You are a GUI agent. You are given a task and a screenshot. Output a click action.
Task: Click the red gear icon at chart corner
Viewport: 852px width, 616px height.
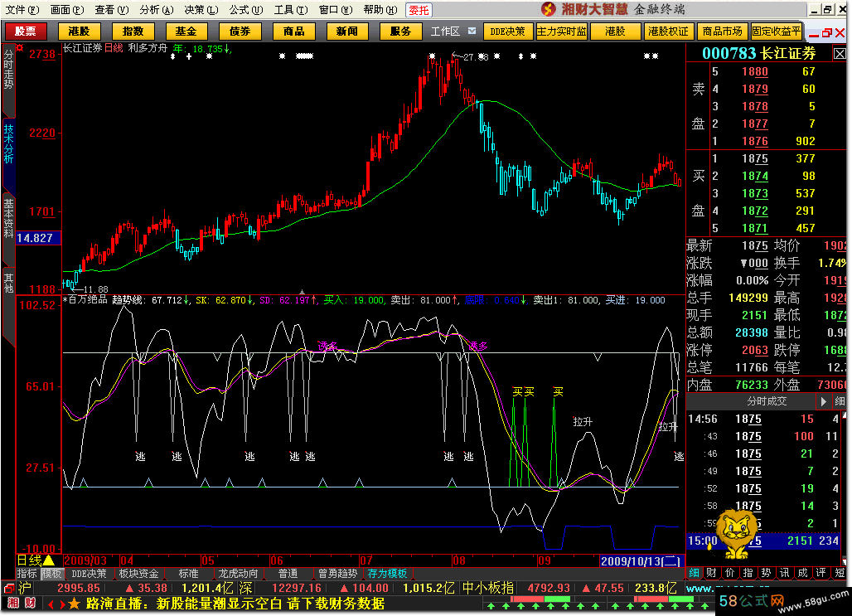[20, 48]
